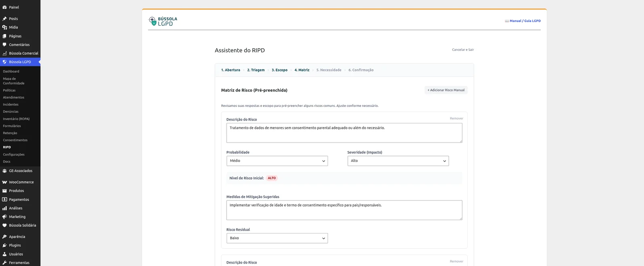
Task: Click the ALTO risk level badge
Action: [x=272, y=178]
